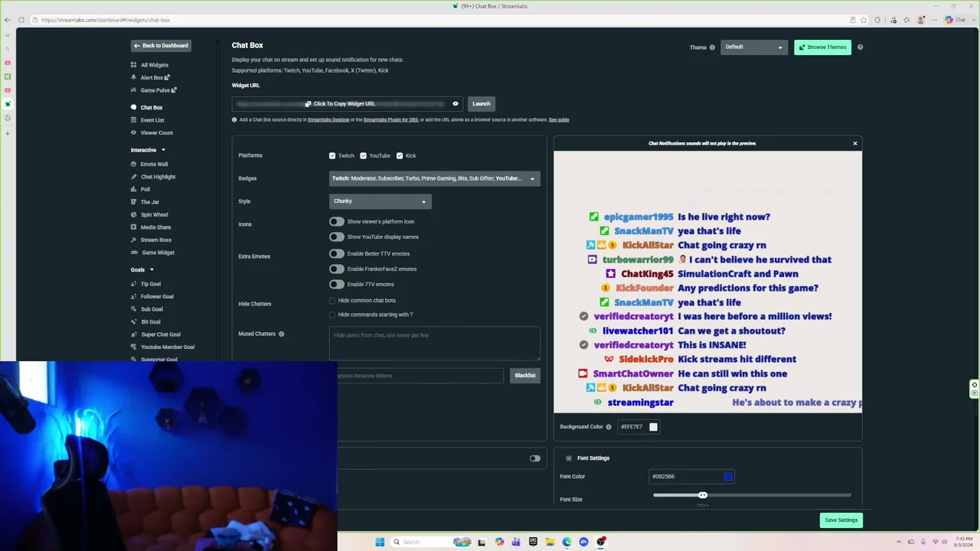The image size is (980, 551).
Task: Open browser Settings and more menu
Action: [933, 20]
